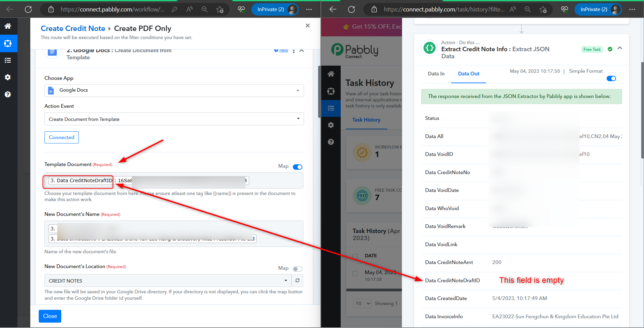Refresh the New Document's Location folder list
644x328 pixels.
click(298, 281)
